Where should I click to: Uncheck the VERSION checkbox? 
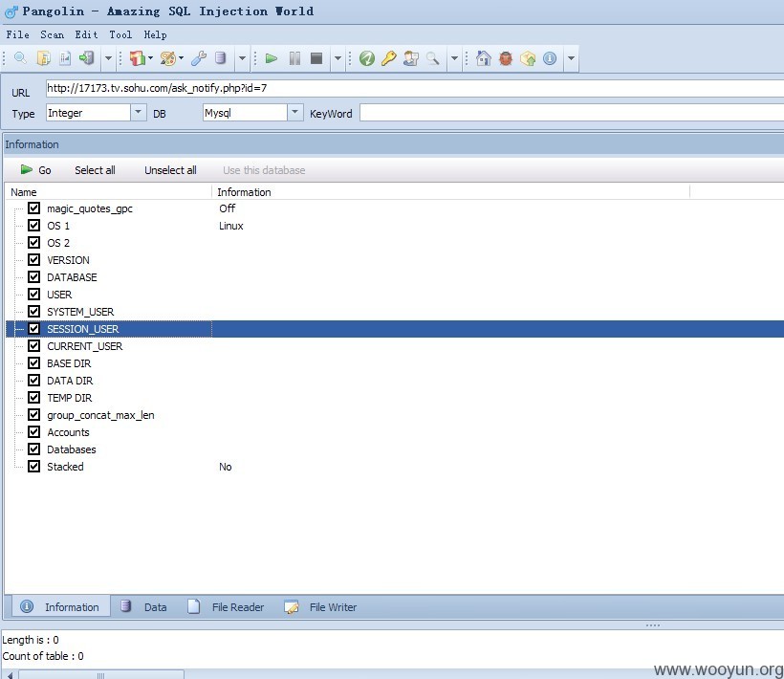point(34,259)
